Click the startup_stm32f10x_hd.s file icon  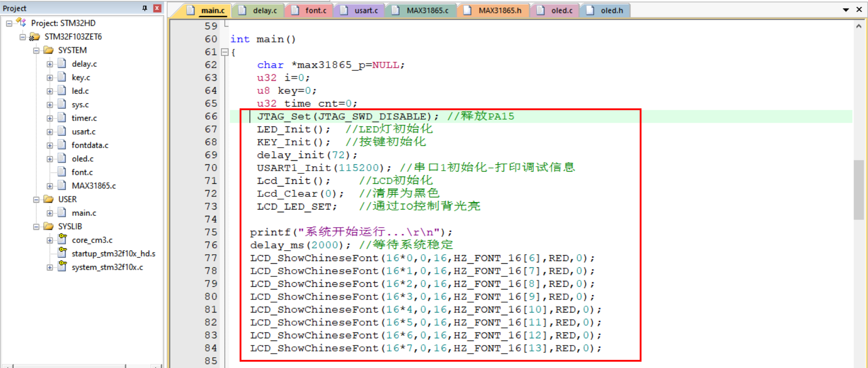[62, 253]
